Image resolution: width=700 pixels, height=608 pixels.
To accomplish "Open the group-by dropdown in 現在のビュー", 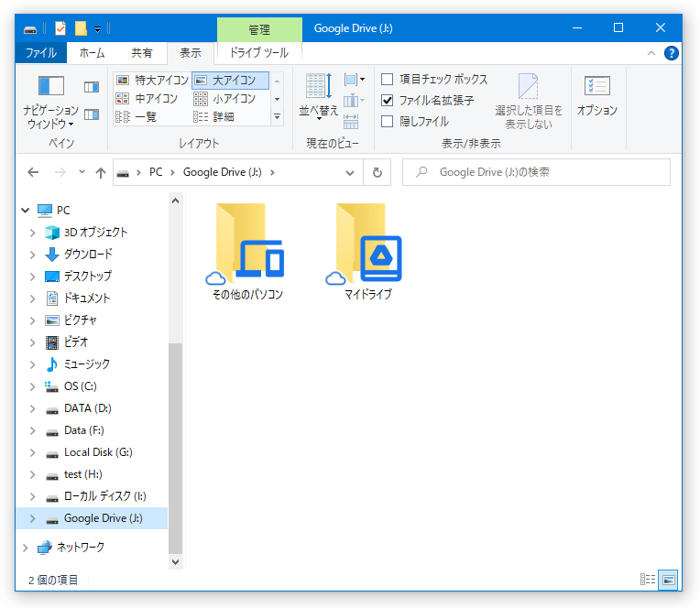I will pos(355,80).
